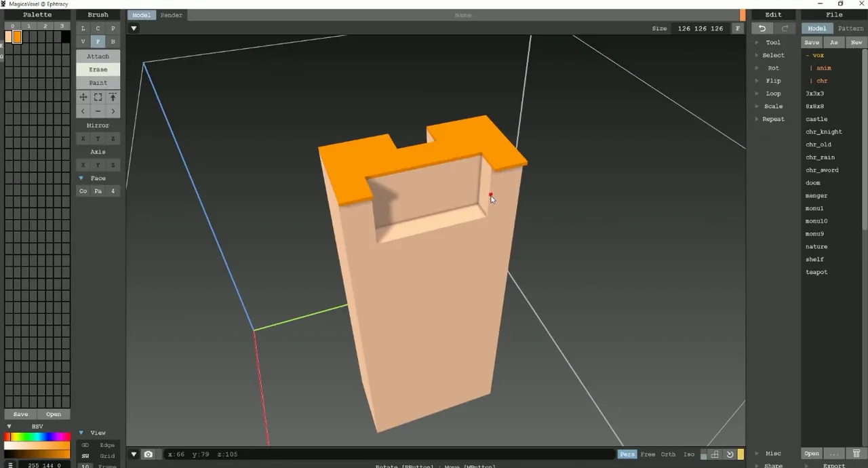Select the L line brush mode
The image size is (868, 468).
pos(83,28)
